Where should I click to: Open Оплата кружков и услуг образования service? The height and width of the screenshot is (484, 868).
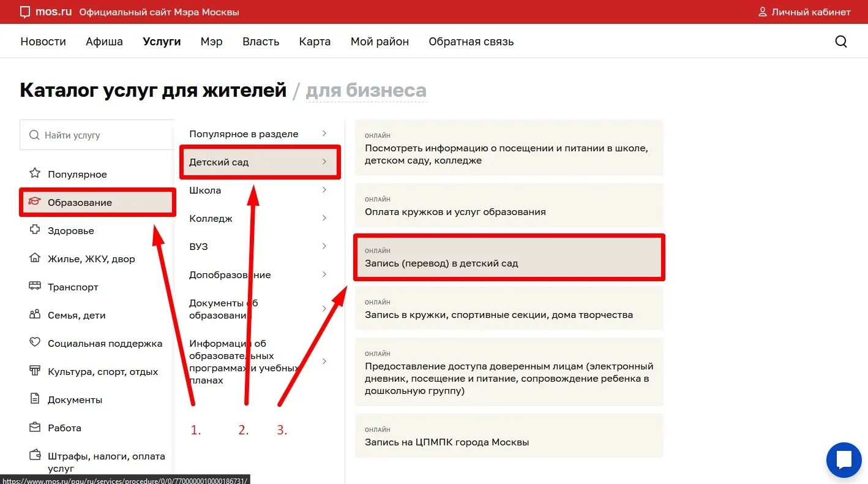(x=509, y=206)
